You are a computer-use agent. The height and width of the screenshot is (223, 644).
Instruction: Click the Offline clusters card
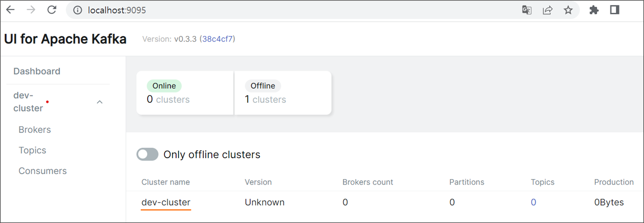tap(283, 93)
